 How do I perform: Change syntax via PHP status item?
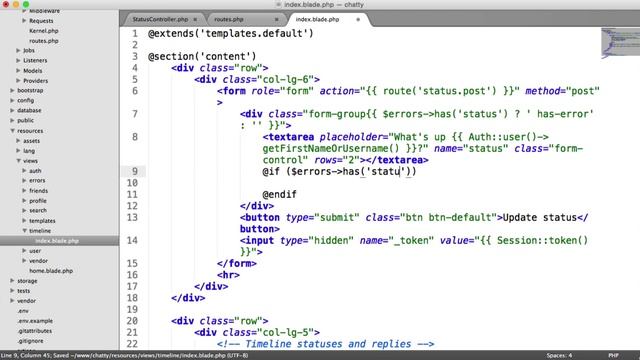tap(613, 356)
